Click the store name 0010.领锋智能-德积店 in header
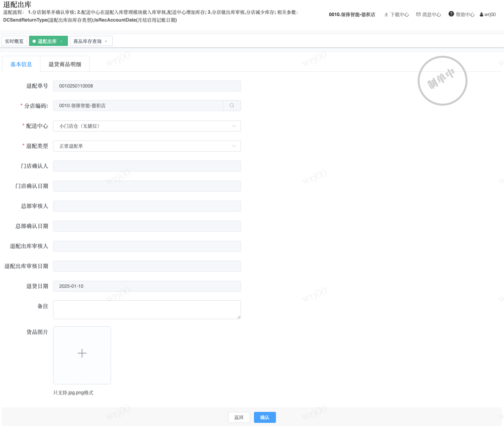 coord(352,15)
